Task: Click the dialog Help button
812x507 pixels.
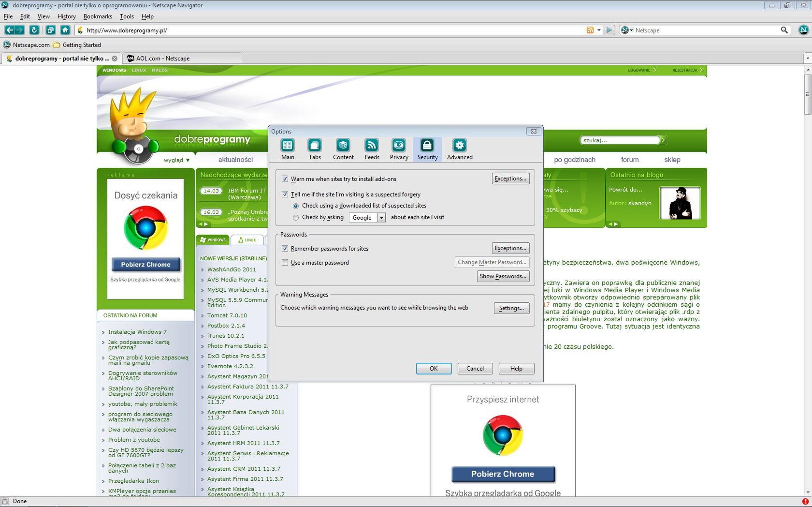Action: click(x=516, y=369)
